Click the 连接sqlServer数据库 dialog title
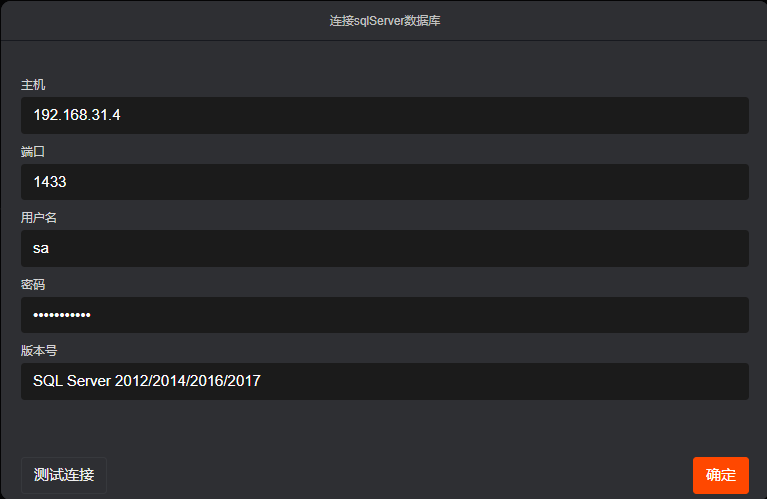Screen dimensions: 767x499 click(384, 20)
